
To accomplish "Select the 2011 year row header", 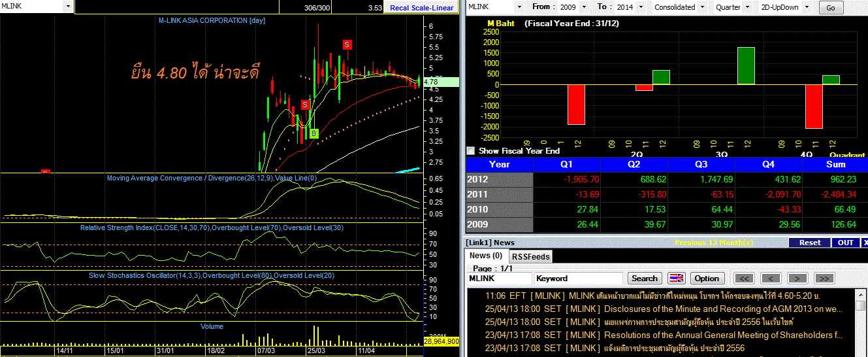I will pyautogui.click(x=499, y=194).
